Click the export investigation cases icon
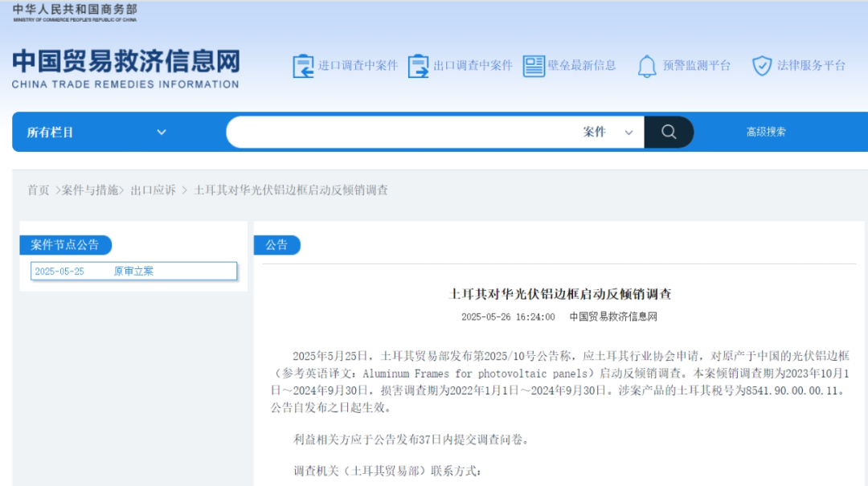 [x=418, y=67]
